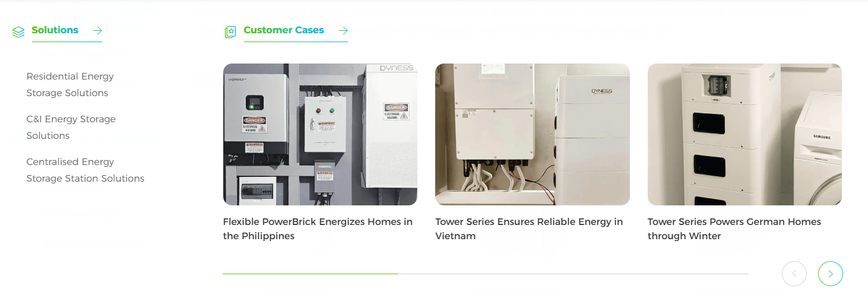Go to previous customer case slide
Image resolution: width=868 pixels, height=295 pixels.
(794, 274)
